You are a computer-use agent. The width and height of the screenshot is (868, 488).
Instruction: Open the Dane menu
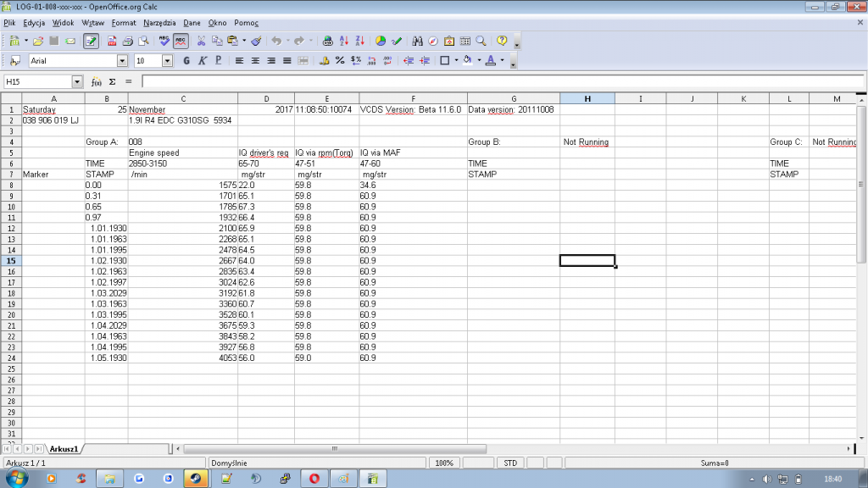[x=192, y=23]
